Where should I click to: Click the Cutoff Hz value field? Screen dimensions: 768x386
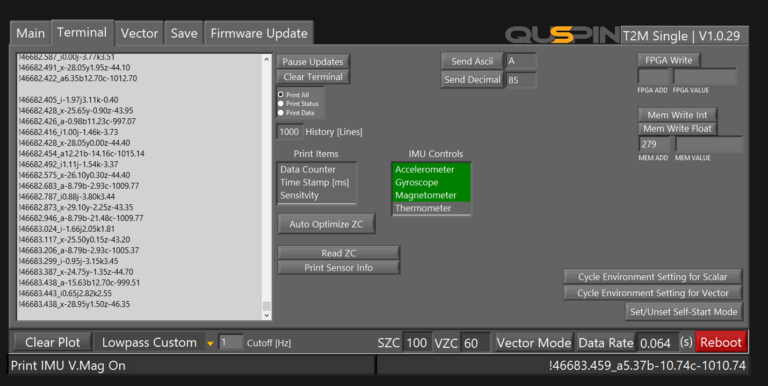230,342
